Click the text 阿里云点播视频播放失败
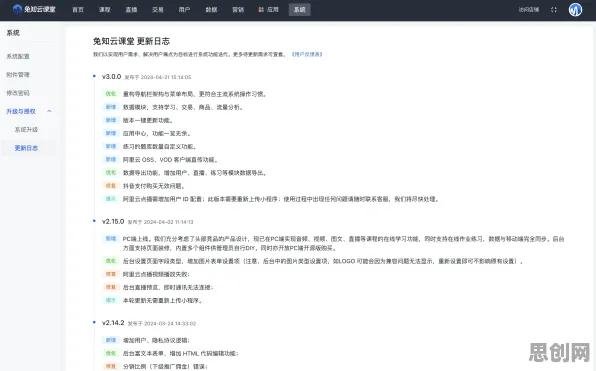The height and width of the screenshot is (371, 596). pyautogui.click(x=156, y=274)
